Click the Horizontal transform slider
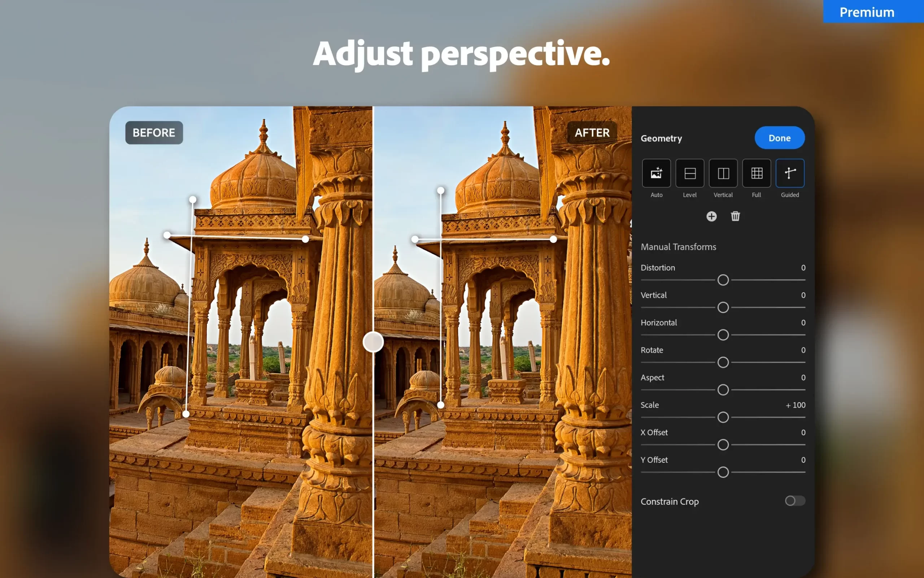The height and width of the screenshot is (578, 924). click(723, 335)
